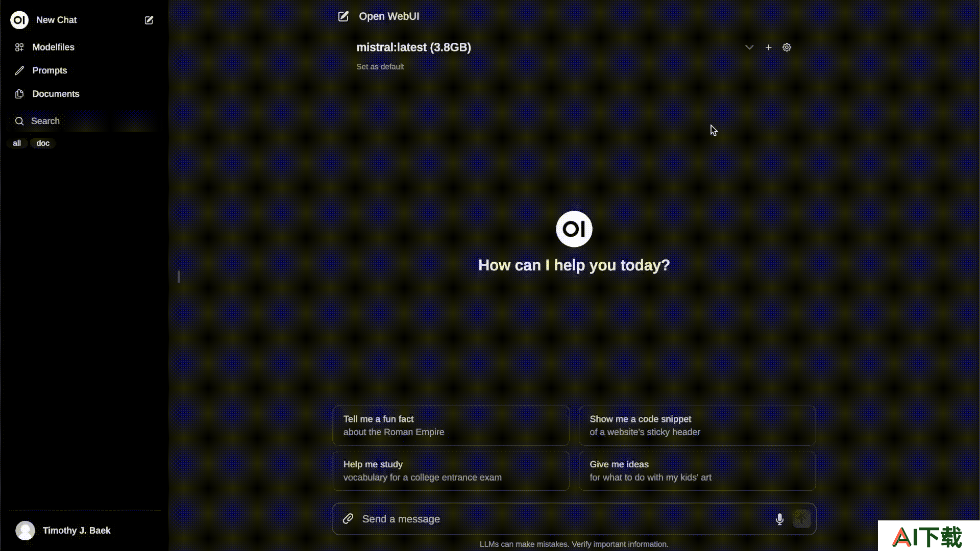Click the central Open WebUI logo

click(x=574, y=229)
